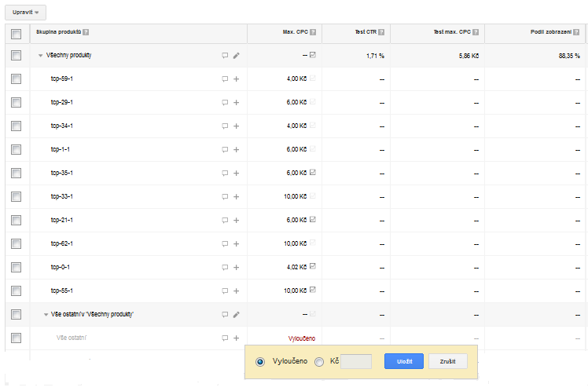
Task: Click the plus subdivide icon for top-59-1
Action: coord(237,79)
